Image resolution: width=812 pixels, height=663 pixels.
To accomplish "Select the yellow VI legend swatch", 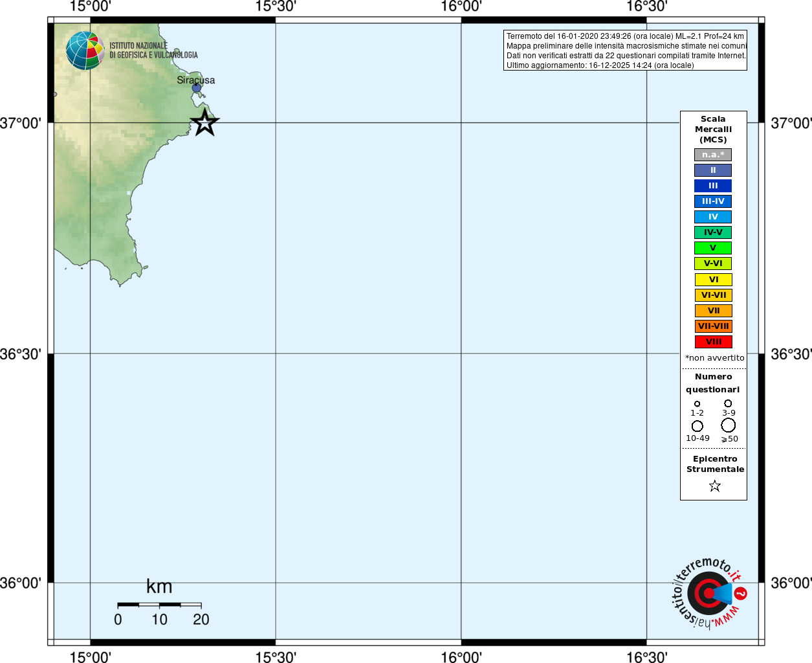I will point(714,280).
